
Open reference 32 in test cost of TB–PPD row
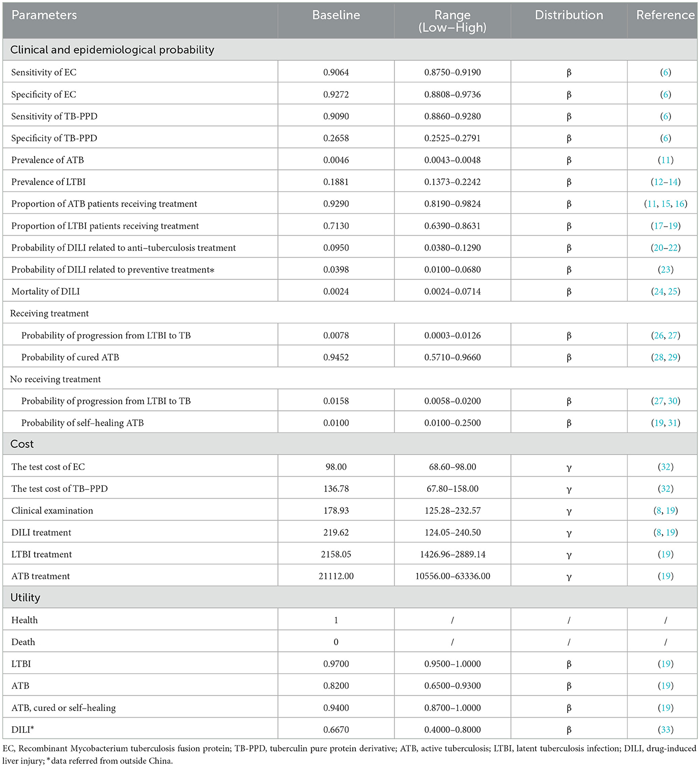tap(665, 488)
